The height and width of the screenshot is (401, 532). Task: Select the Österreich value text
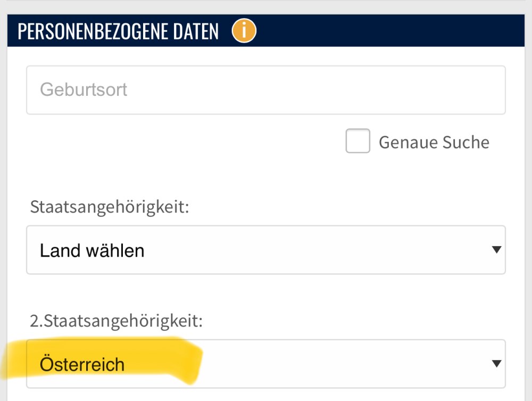coord(82,365)
